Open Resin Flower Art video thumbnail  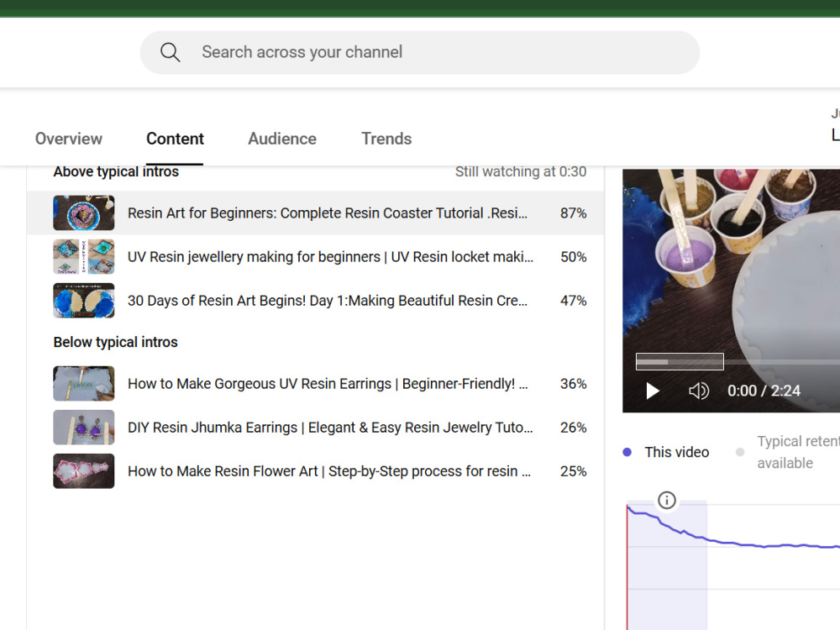(83, 471)
